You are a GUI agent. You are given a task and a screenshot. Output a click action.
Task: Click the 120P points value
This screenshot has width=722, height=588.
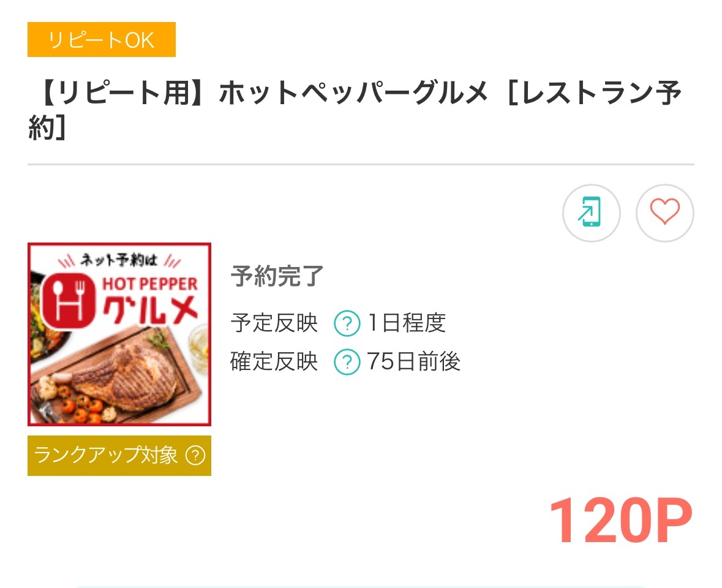tap(620, 521)
